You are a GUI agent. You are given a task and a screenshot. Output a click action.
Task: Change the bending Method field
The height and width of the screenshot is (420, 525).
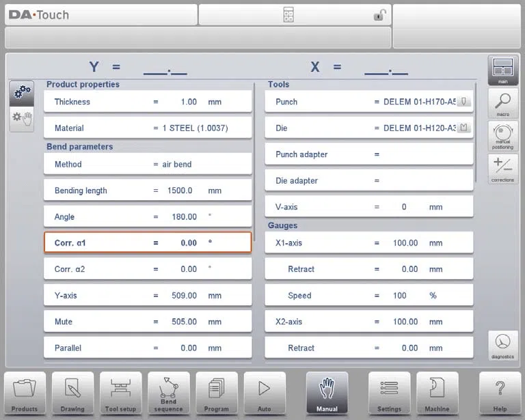pyautogui.click(x=148, y=164)
